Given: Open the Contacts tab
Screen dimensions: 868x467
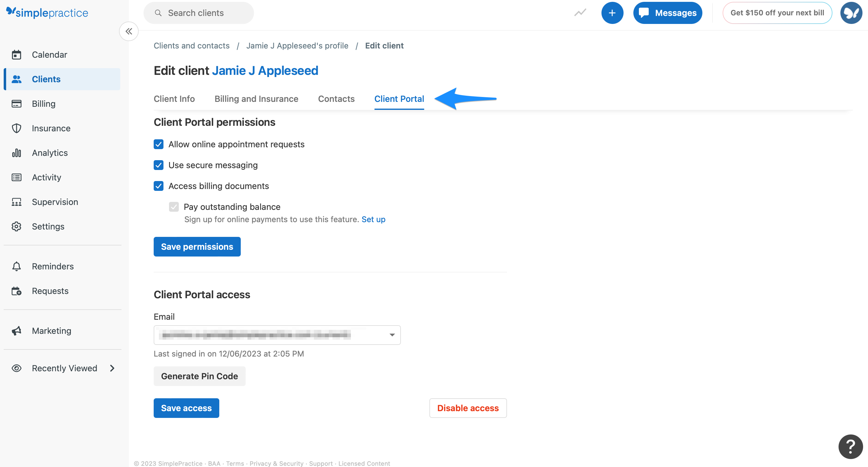Looking at the screenshot, I should click(336, 99).
